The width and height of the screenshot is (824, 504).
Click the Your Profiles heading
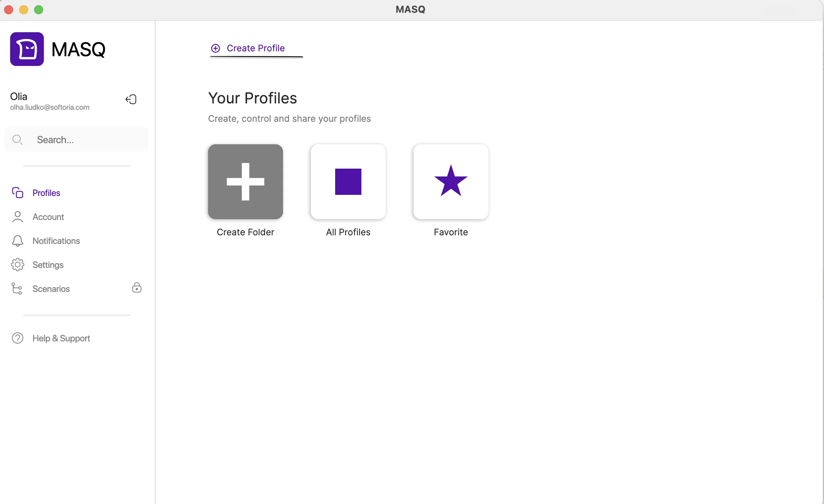253,98
